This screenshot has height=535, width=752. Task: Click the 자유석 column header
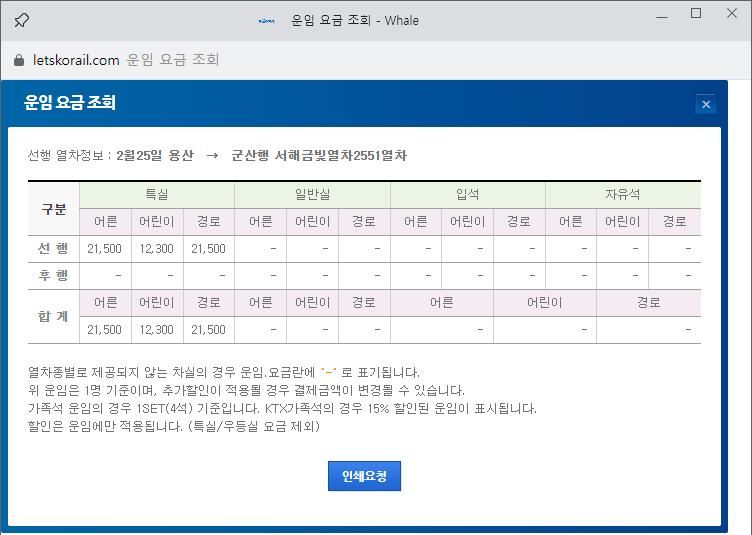coord(623,195)
